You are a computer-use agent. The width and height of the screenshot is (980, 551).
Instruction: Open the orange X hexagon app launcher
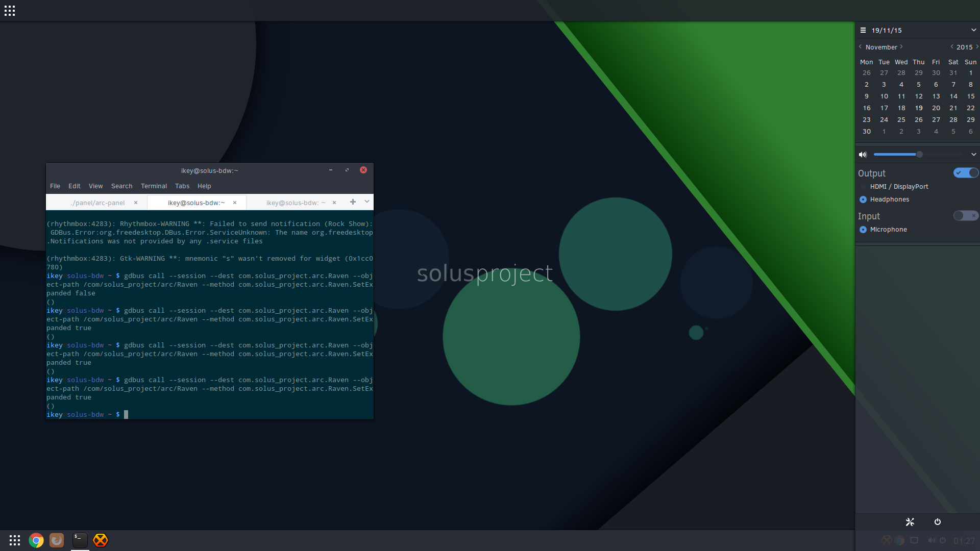coord(101,540)
